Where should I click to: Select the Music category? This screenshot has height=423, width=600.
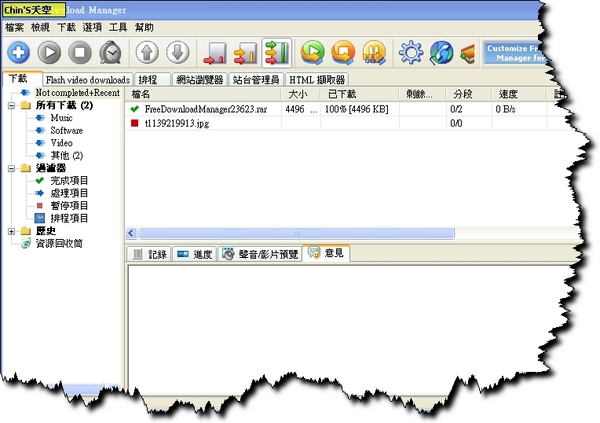[x=61, y=118]
